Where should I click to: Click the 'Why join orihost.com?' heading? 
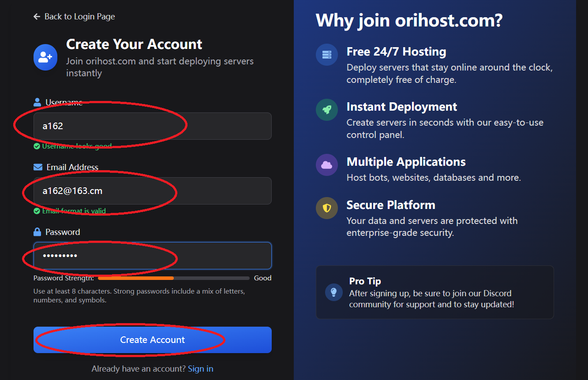tap(409, 21)
